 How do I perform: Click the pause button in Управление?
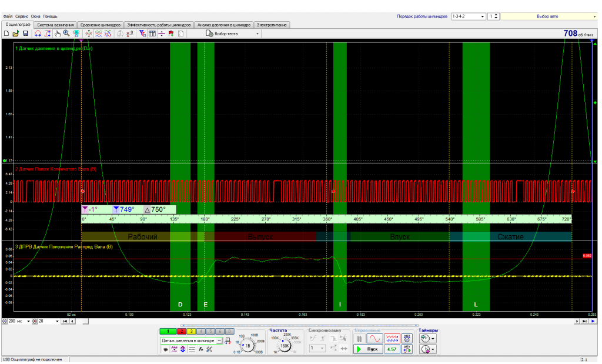[x=359, y=339]
